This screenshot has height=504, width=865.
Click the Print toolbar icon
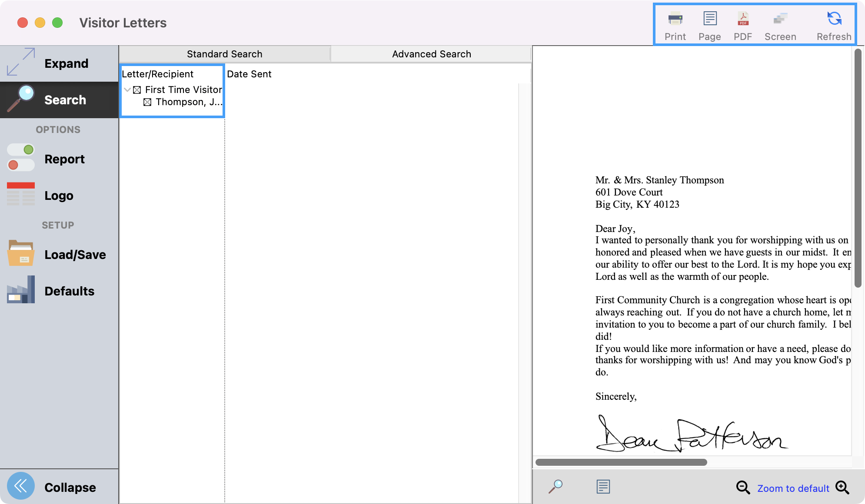pos(675,20)
